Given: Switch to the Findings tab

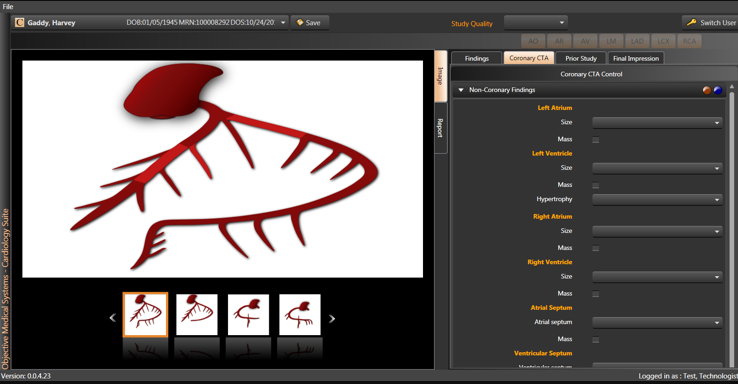Looking at the screenshot, I should tap(477, 58).
